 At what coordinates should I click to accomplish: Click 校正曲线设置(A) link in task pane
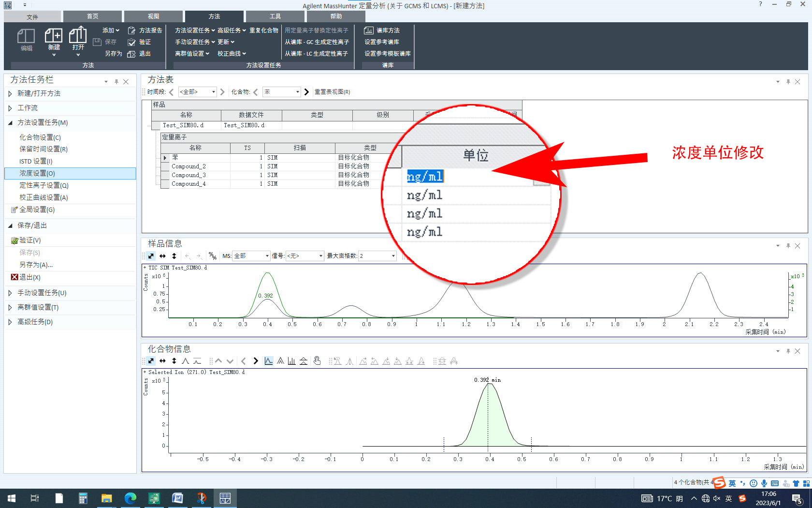click(43, 197)
